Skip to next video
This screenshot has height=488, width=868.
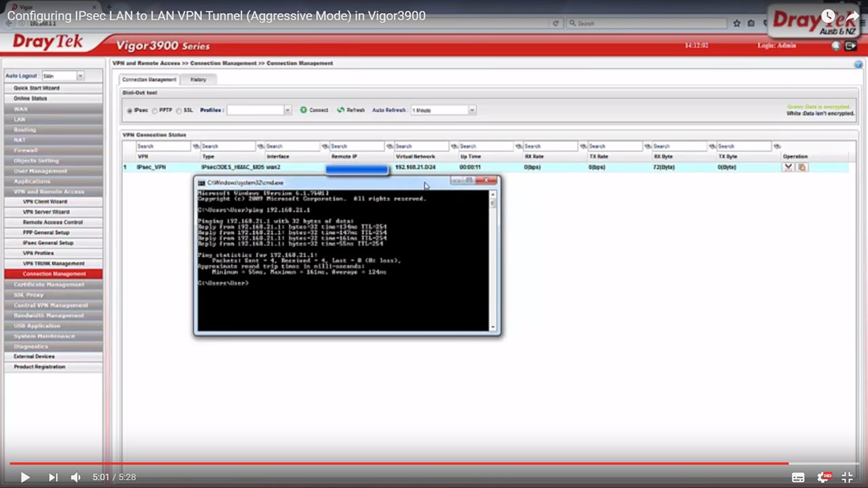53,477
